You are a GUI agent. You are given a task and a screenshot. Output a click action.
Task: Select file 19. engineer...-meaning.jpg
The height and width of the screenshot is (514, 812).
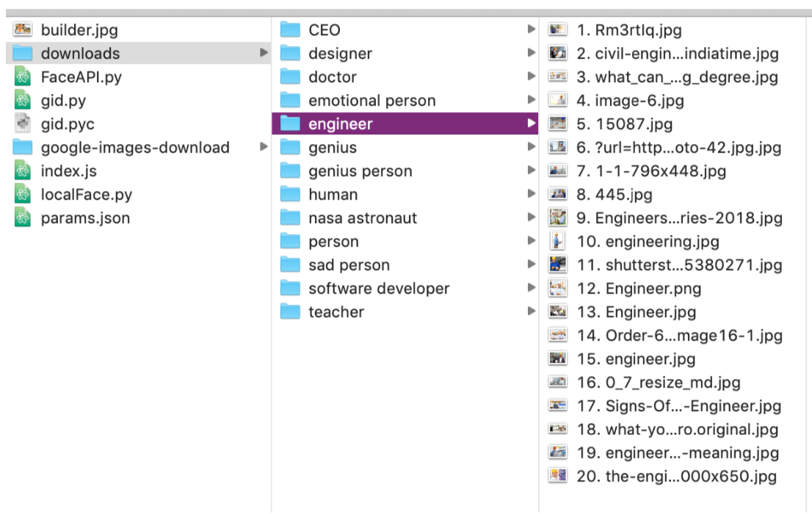point(678,453)
